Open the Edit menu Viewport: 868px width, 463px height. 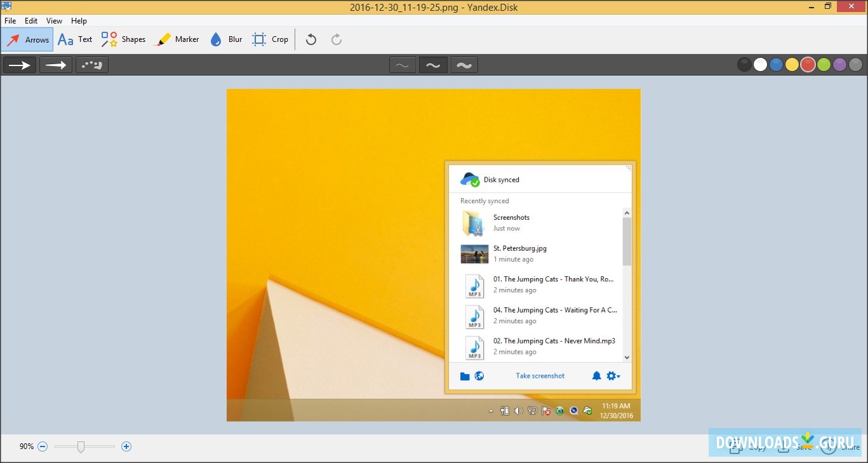point(31,21)
